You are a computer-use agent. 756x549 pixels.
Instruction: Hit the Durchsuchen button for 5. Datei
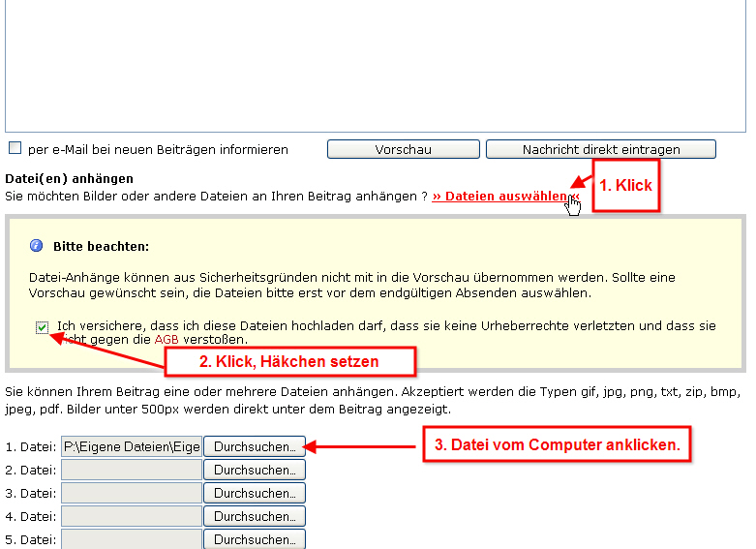(254, 538)
